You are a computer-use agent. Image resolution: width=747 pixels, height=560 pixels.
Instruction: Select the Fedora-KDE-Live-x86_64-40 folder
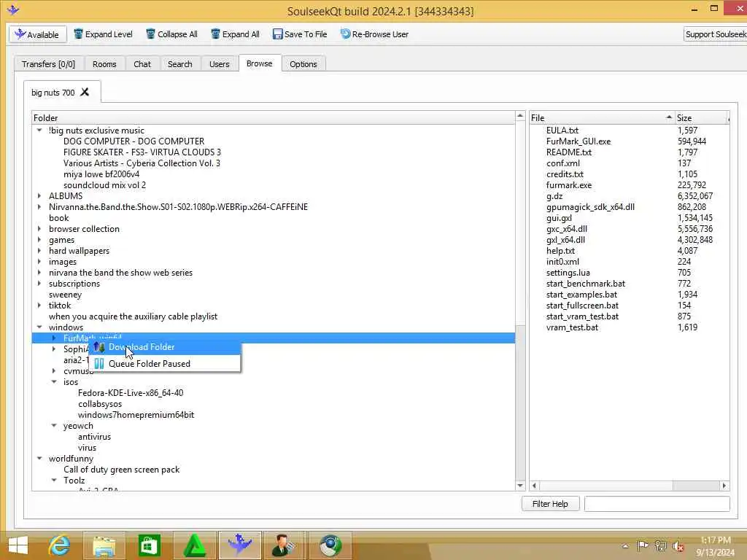coord(131,393)
